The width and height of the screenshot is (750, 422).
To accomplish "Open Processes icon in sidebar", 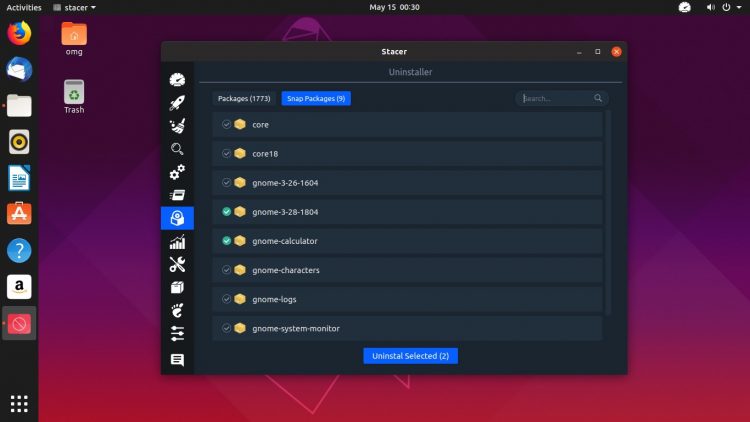I will pos(177,195).
